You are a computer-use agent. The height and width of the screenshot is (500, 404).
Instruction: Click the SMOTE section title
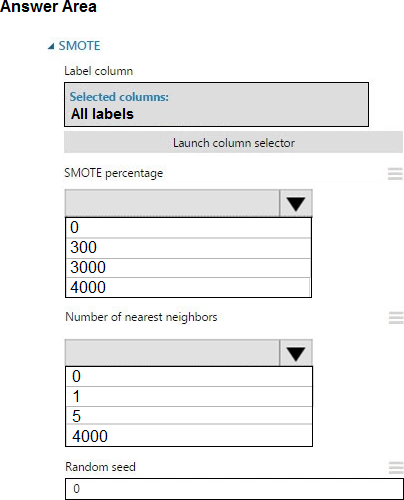[79, 46]
